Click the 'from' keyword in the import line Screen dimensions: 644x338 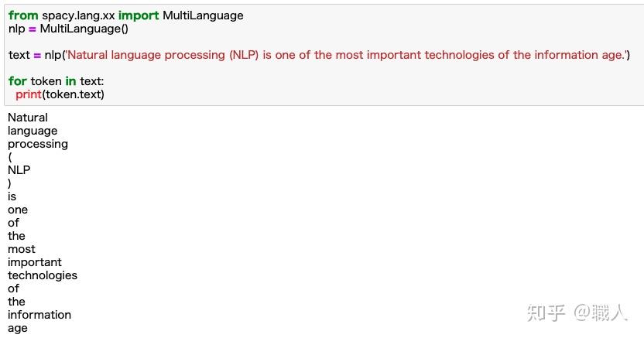pos(23,15)
